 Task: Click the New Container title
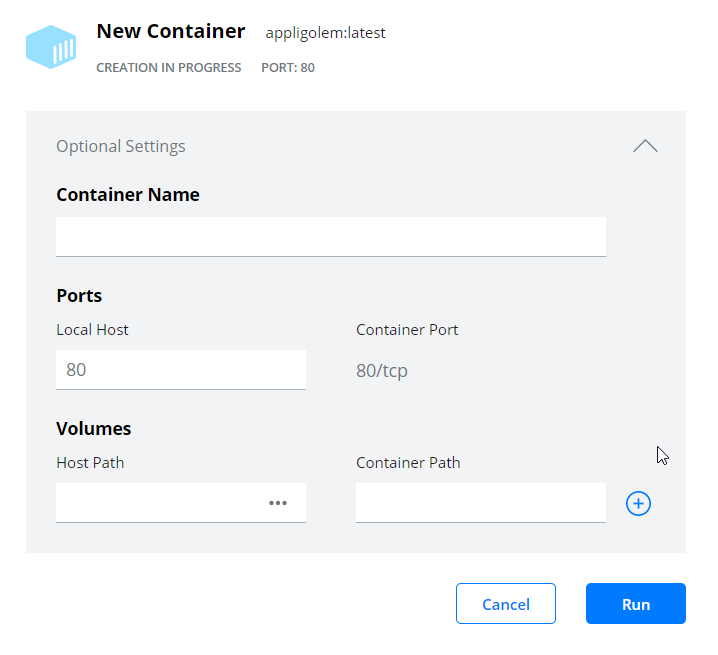click(x=171, y=31)
